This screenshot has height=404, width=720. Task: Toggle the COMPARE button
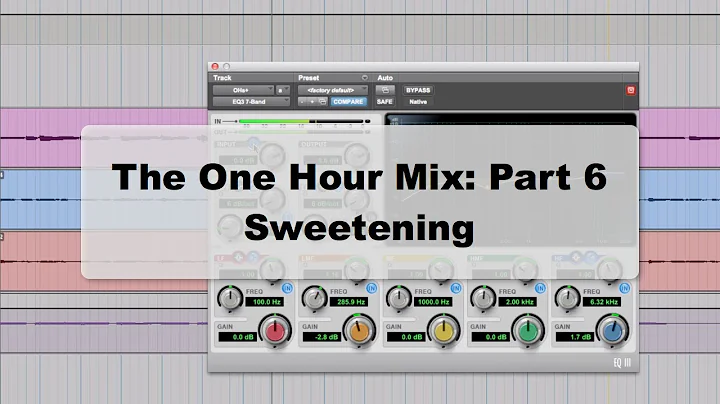349,101
